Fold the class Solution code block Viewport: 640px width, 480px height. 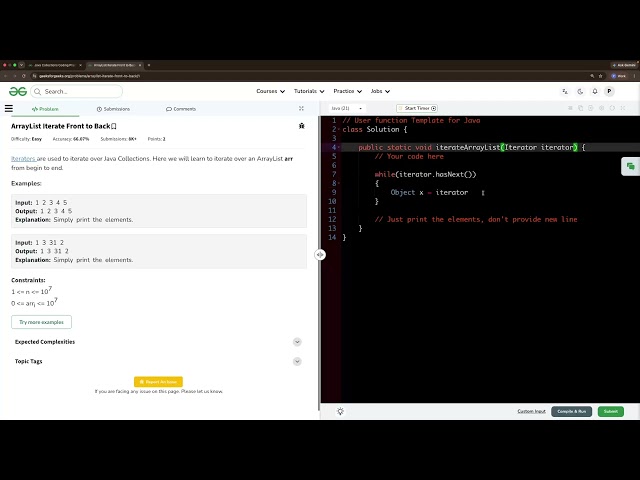click(x=339, y=129)
